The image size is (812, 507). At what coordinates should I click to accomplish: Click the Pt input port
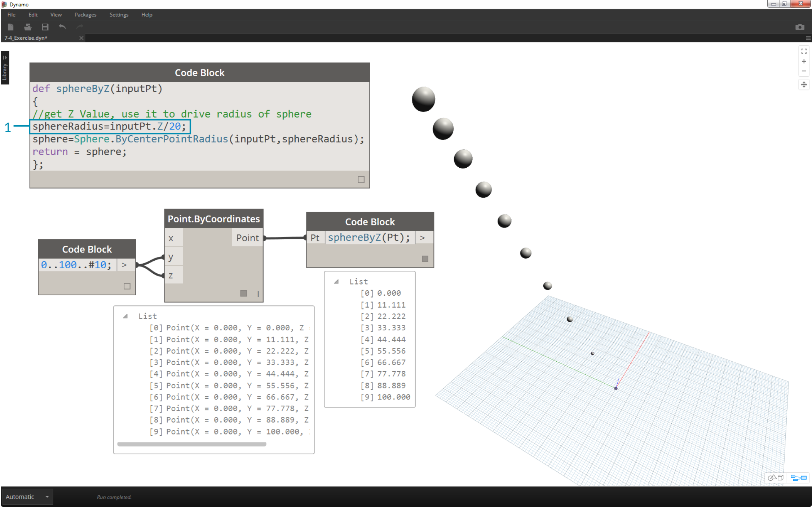pos(315,238)
